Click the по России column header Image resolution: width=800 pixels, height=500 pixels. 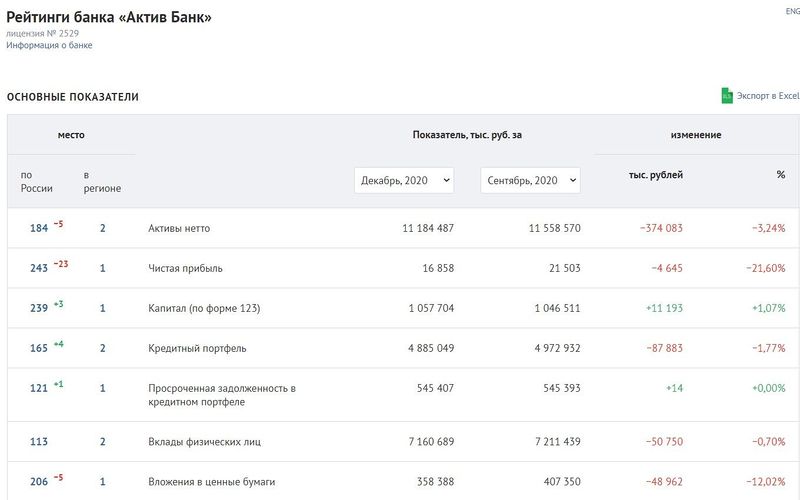click(36, 181)
